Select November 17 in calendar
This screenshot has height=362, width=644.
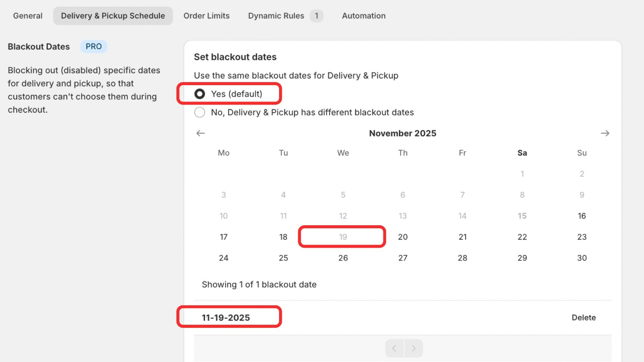(223, 237)
